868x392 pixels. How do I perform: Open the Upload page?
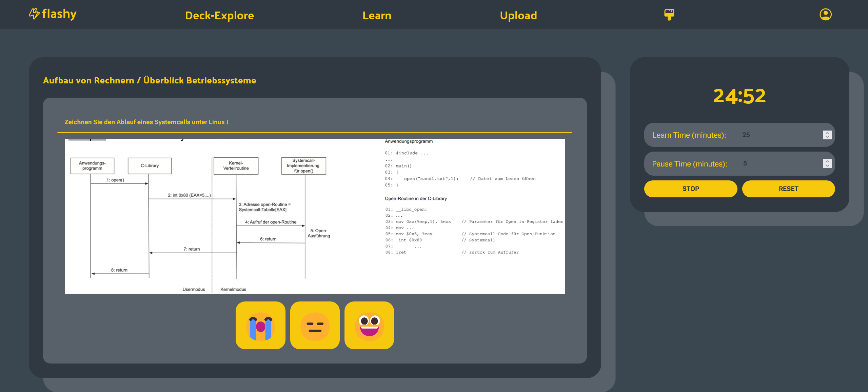(518, 15)
